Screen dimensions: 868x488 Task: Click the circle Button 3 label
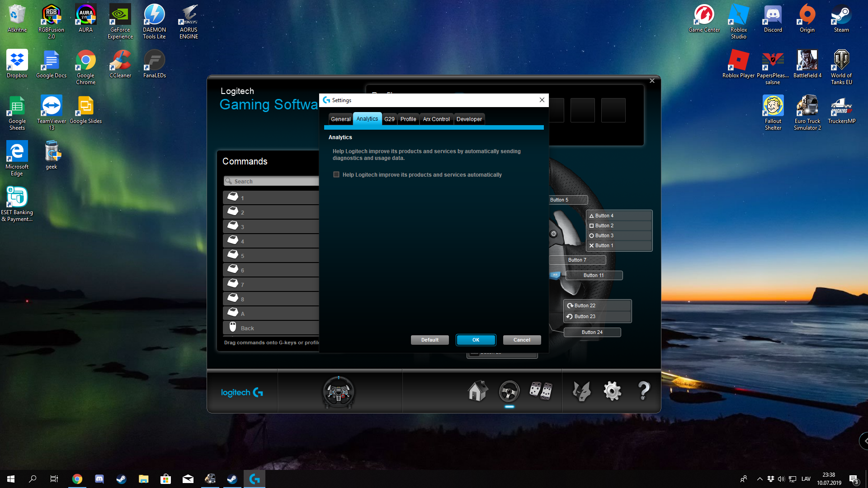[x=619, y=235]
